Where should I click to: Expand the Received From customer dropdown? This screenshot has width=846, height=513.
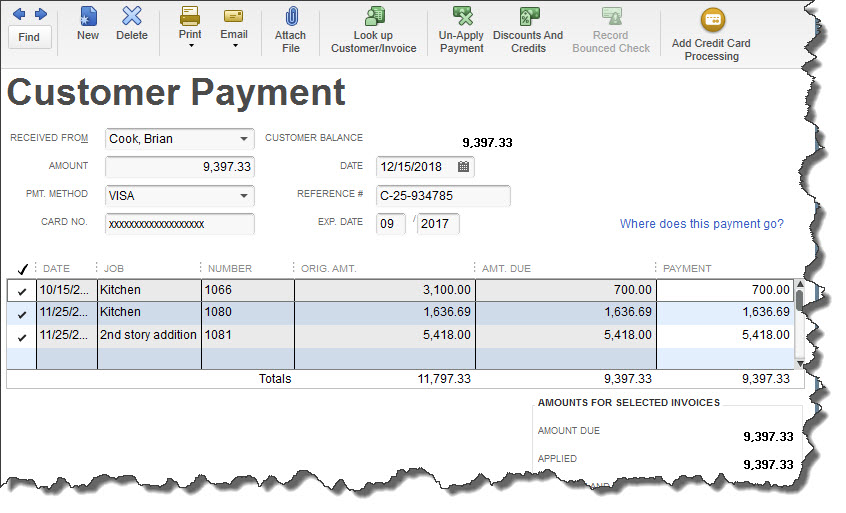coord(244,139)
